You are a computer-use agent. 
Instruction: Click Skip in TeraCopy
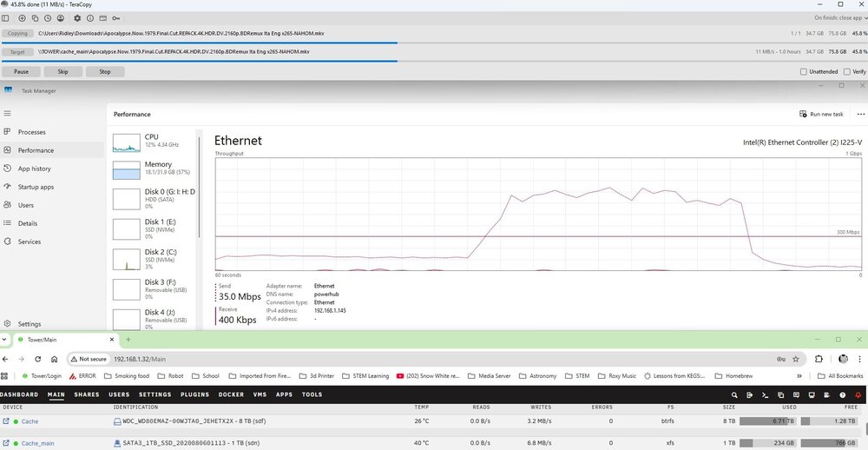point(63,71)
